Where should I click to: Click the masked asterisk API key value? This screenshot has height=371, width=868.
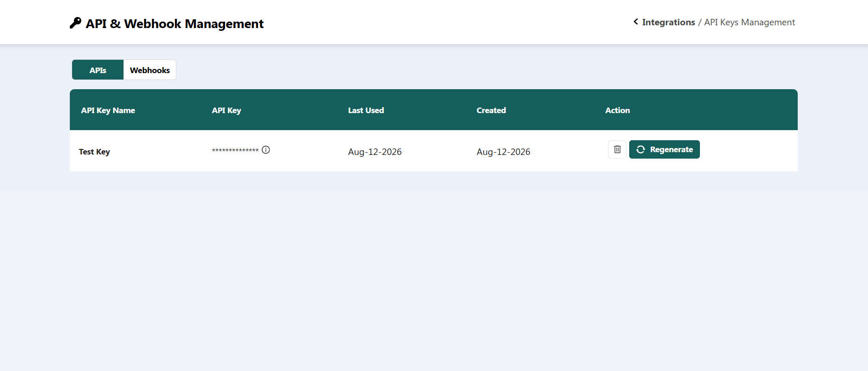[x=235, y=150]
